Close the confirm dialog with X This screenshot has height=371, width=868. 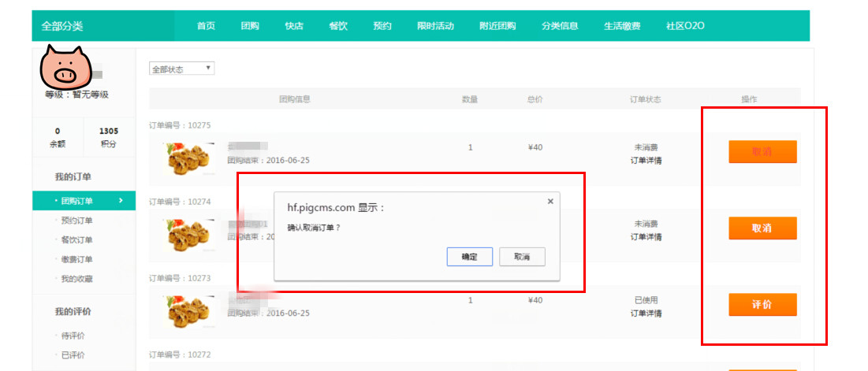click(x=550, y=202)
